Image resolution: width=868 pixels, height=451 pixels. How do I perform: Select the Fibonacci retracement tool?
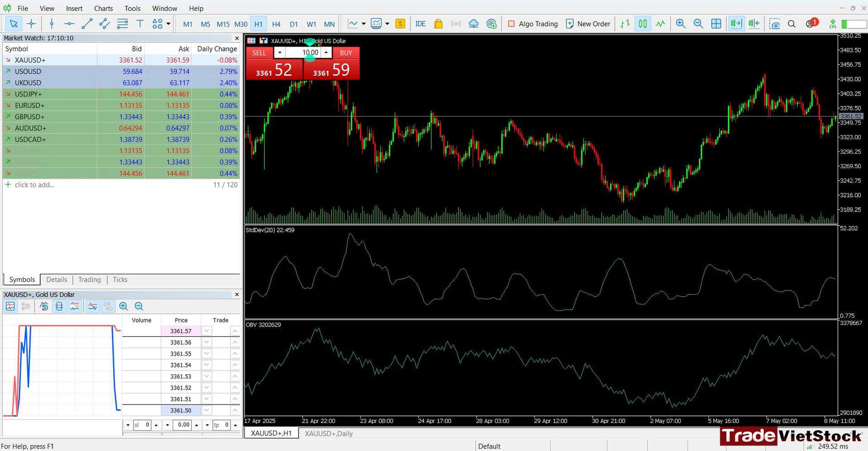tap(122, 23)
